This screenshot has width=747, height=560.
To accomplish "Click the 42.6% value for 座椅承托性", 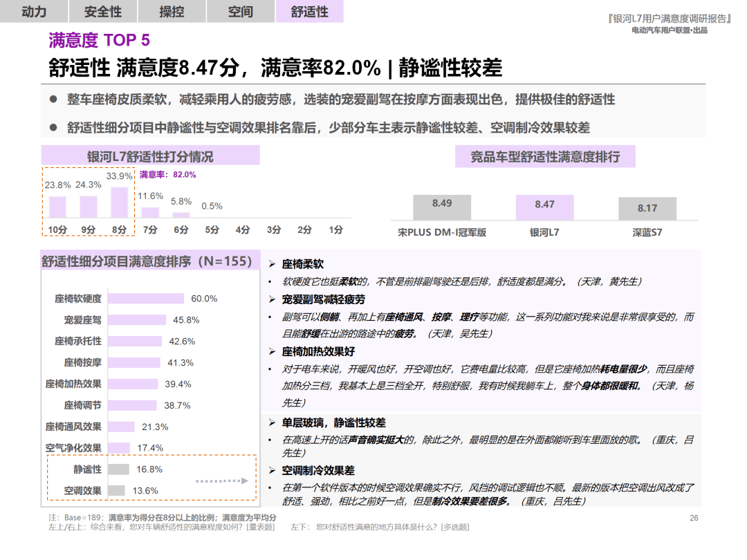I will pyautogui.click(x=182, y=342).
